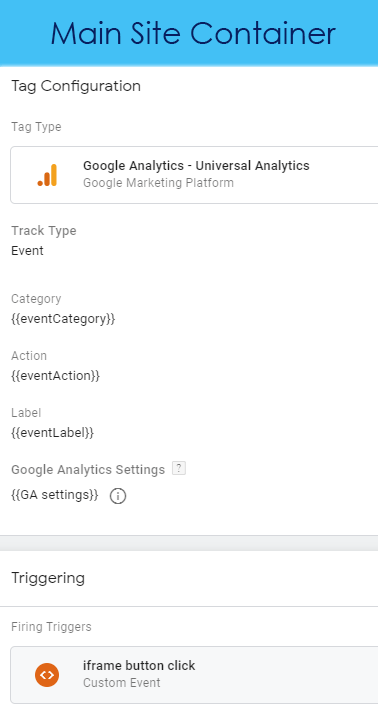Click the Custom Event subtitle text

[122, 682]
